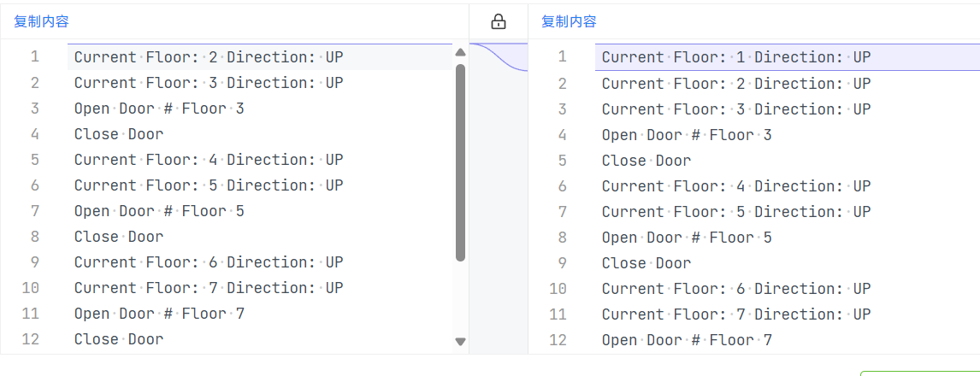Click the left pane vertical scrollbar thumb

pyautogui.click(x=461, y=162)
